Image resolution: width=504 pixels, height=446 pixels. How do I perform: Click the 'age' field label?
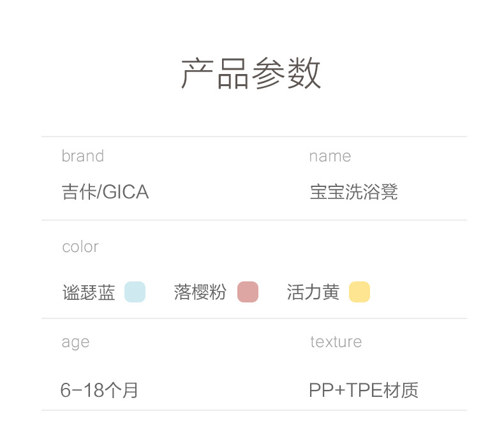(x=75, y=342)
